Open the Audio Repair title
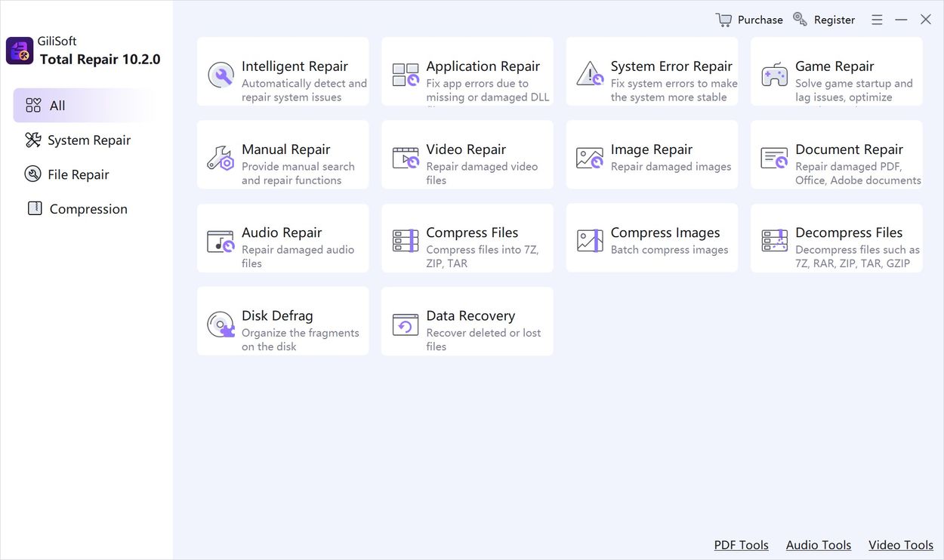944x560 pixels. pos(282,232)
